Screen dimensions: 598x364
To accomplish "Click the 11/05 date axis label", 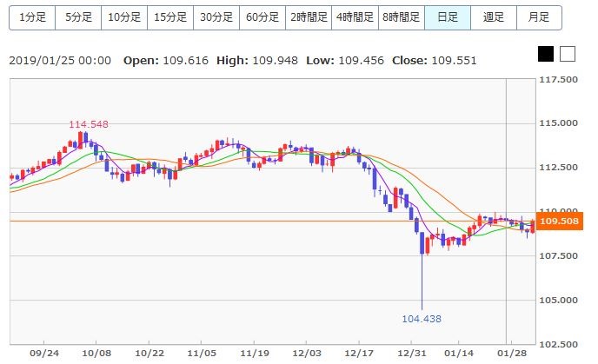I will point(202,354).
